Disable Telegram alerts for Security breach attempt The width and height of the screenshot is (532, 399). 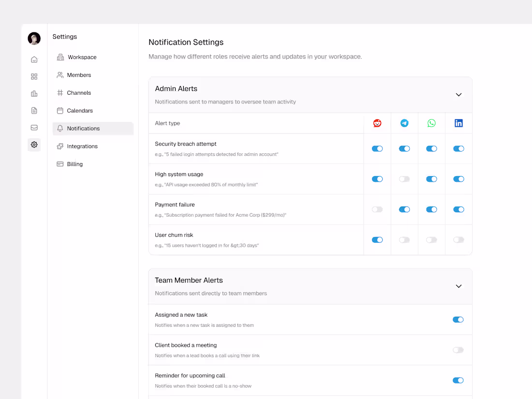point(404,148)
